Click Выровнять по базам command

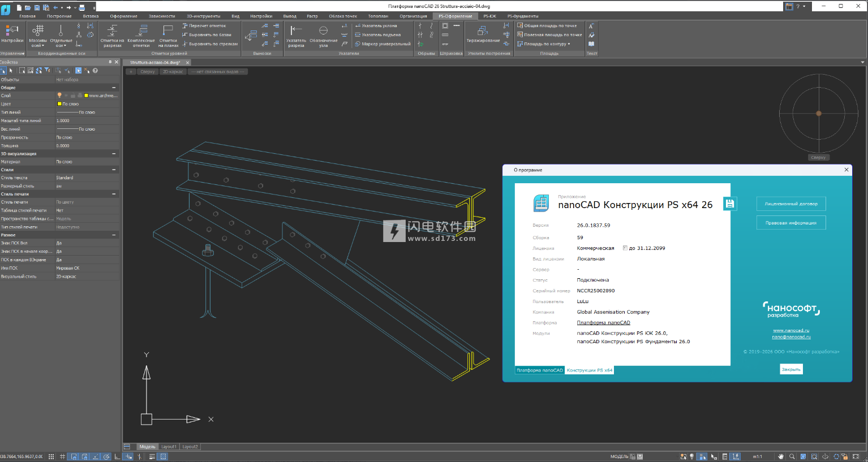pyautogui.click(x=207, y=34)
